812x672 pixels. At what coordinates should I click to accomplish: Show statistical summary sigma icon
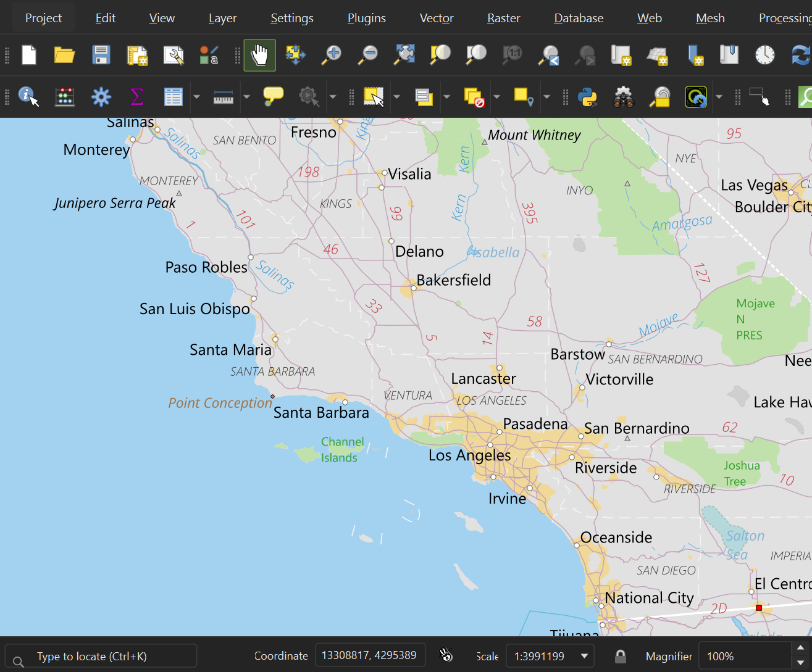point(137,97)
